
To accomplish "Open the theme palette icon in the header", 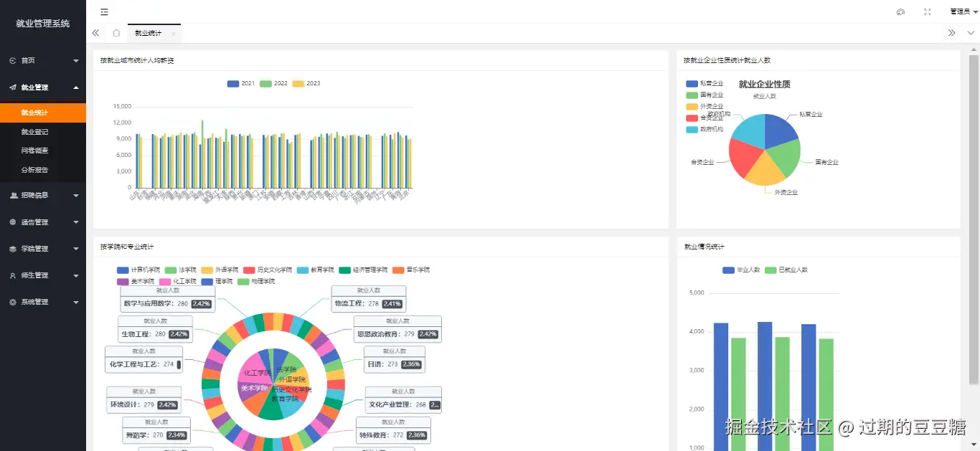I will coord(901,11).
